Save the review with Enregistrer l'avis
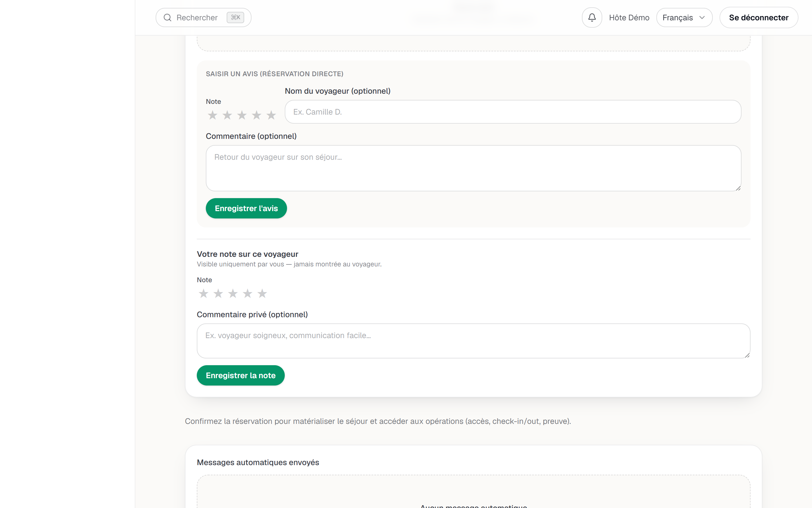 pos(246,208)
